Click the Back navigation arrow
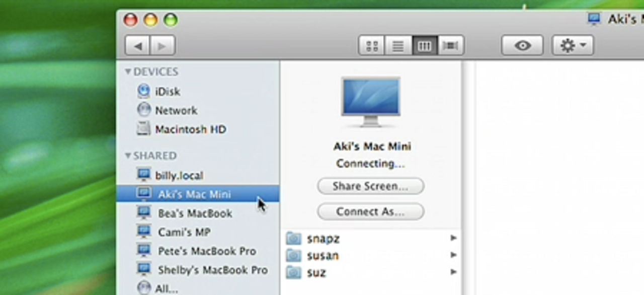 pos(137,46)
